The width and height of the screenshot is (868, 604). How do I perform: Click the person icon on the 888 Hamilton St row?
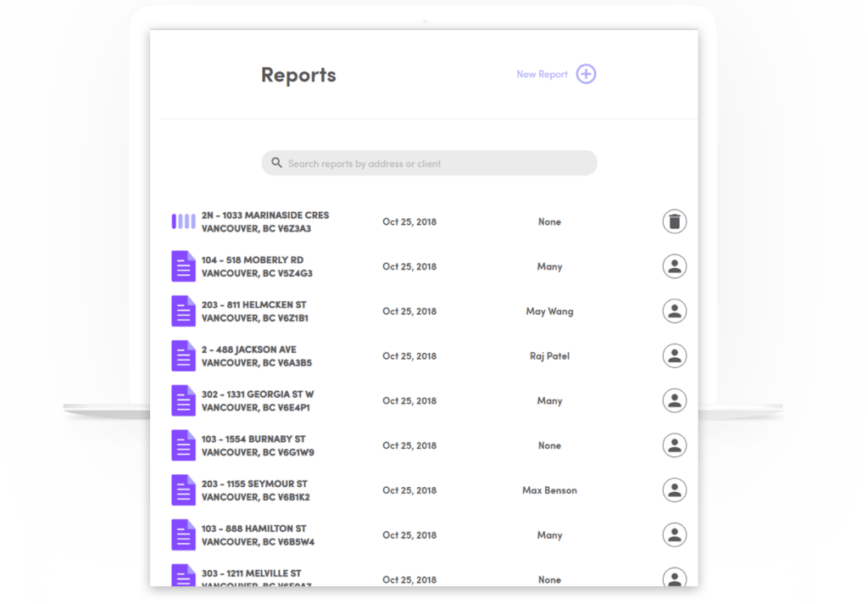pyautogui.click(x=674, y=534)
